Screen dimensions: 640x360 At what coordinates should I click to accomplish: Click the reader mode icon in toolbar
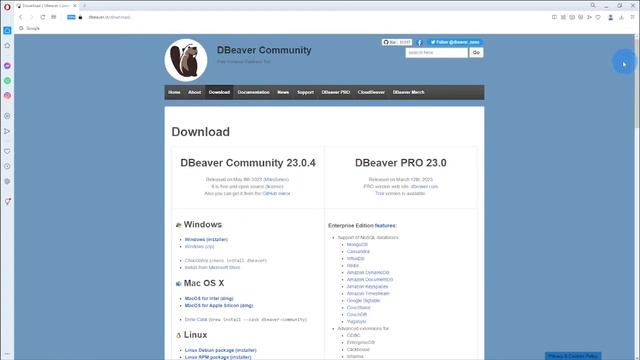(x=554, y=17)
